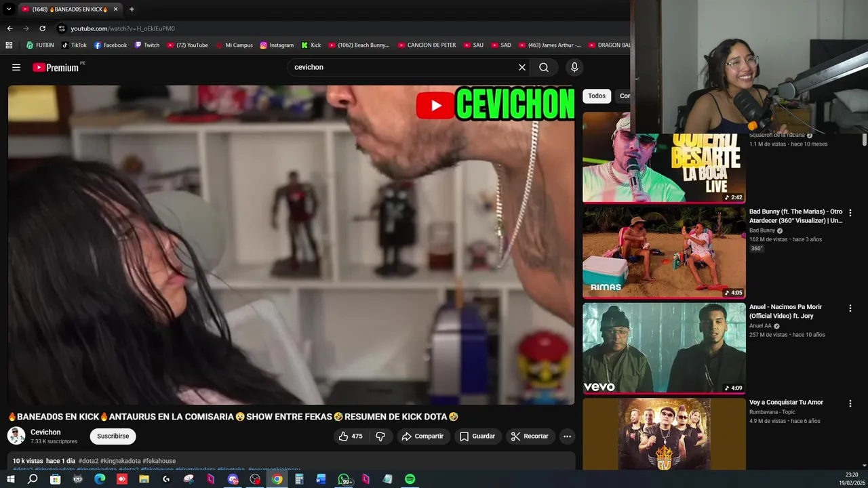Image resolution: width=868 pixels, height=488 pixels.
Task: Open the Chrome apps grid shortcut
Action: coord(9,45)
